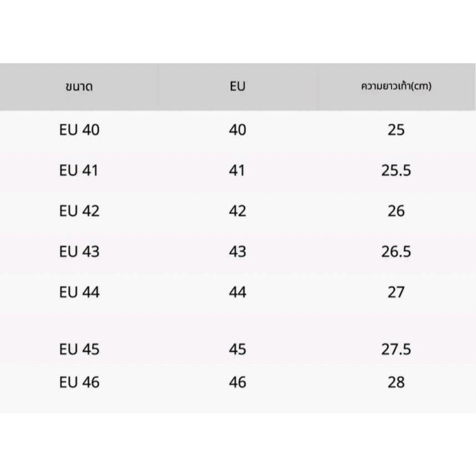Click the ความยาวเท้า(cm) column header
This screenshot has height=476, width=476.
(396, 86)
